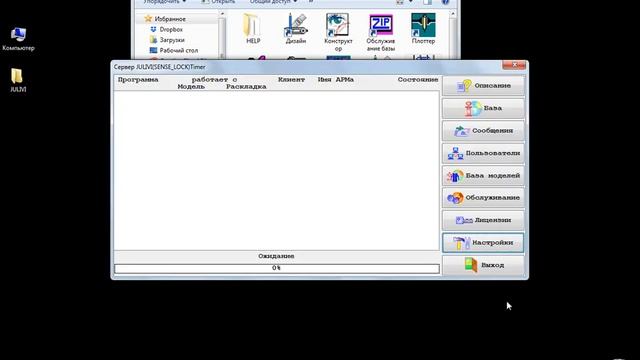640x360 pixels.
Task: Click Открыть in Explorer toolbar
Action: 218,2
